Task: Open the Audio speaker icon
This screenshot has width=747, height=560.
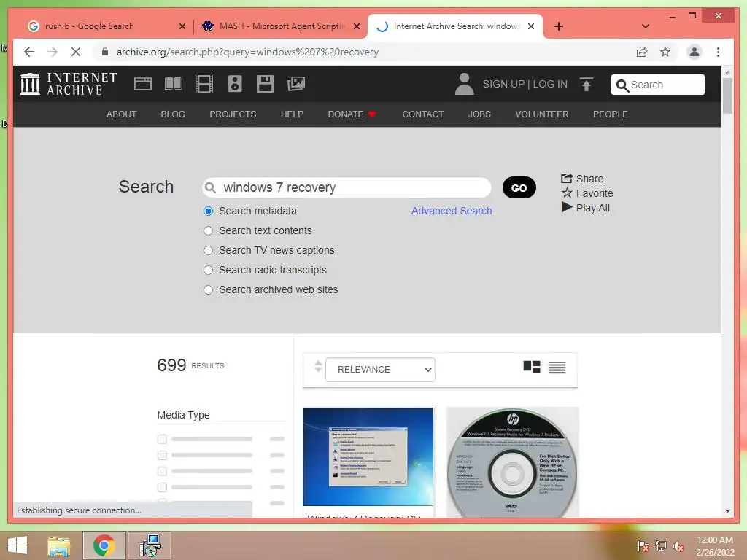Action: tap(234, 84)
